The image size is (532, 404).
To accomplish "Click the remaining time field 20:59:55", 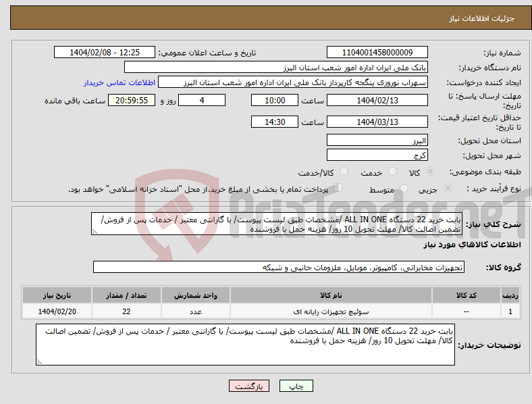I will coord(132,100).
